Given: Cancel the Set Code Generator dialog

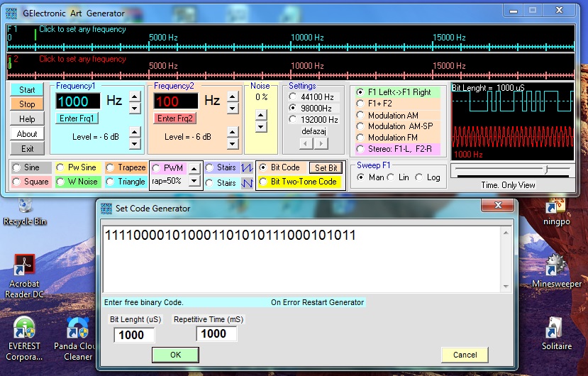Looking at the screenshot, I should click(x=465, y=355).
